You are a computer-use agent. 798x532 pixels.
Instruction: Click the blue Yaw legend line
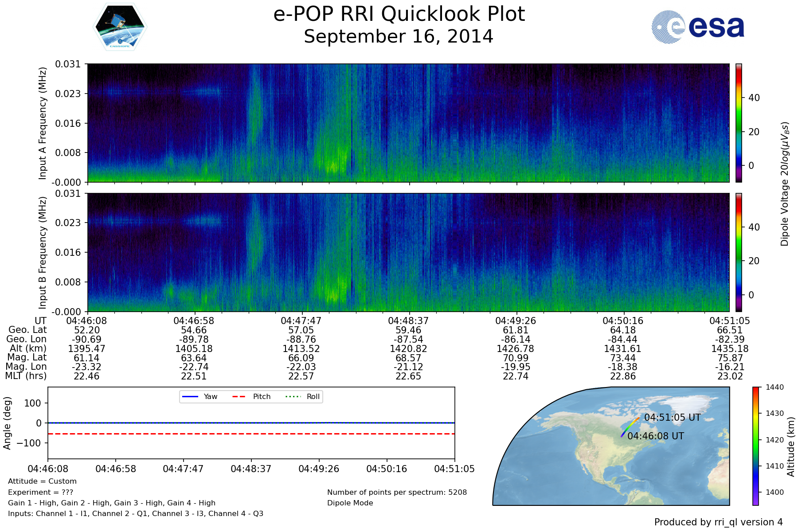tap(190, 396)
